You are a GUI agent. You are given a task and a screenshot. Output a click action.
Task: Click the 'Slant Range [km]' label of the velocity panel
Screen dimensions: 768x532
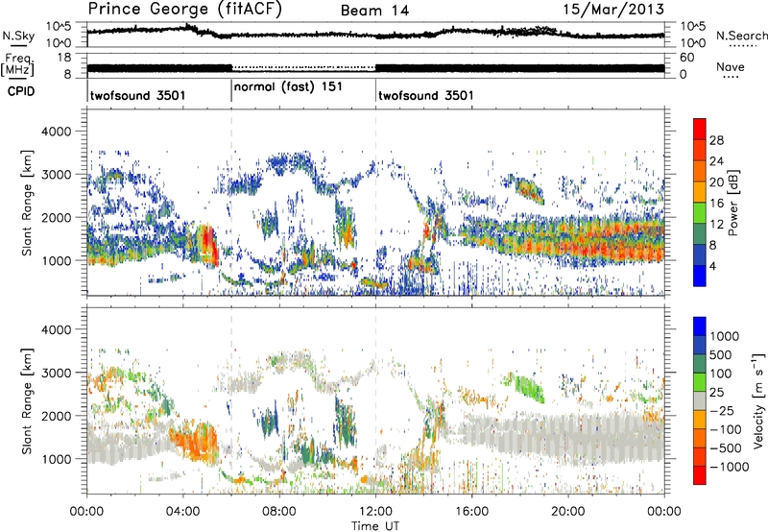click(x=27, y=400)
